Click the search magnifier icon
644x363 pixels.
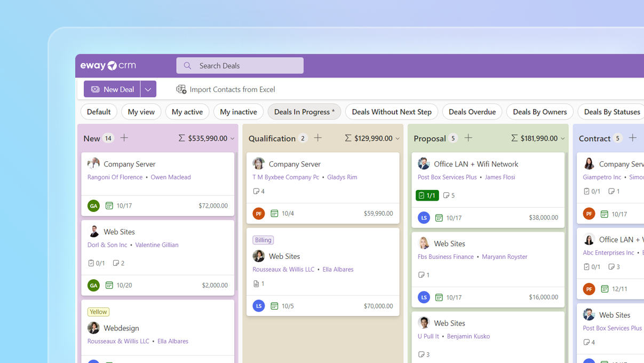pos(187,65)
